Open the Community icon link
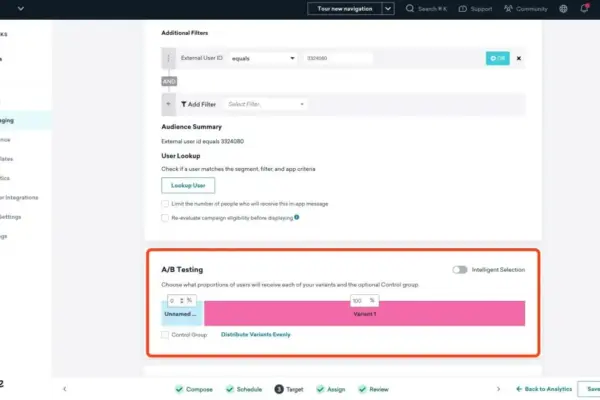Screen dimensions: 600x400 (x=513, y=9)
